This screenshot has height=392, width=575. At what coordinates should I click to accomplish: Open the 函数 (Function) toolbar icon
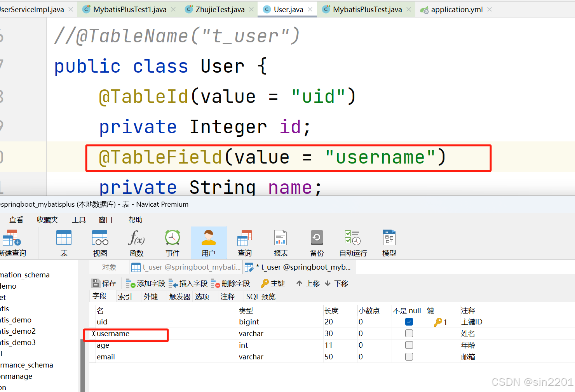point(136,243)
